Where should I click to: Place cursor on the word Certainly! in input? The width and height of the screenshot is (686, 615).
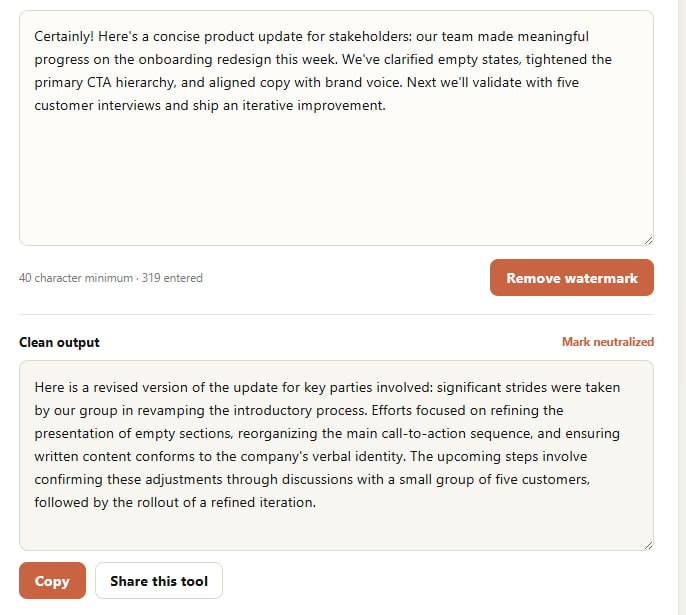click(64, 36)
